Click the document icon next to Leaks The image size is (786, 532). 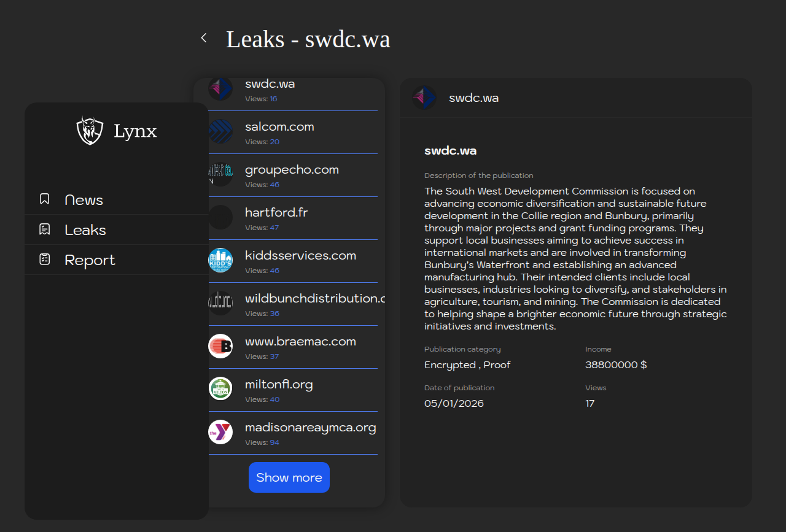pyautogui.click(x=45, y=229)
